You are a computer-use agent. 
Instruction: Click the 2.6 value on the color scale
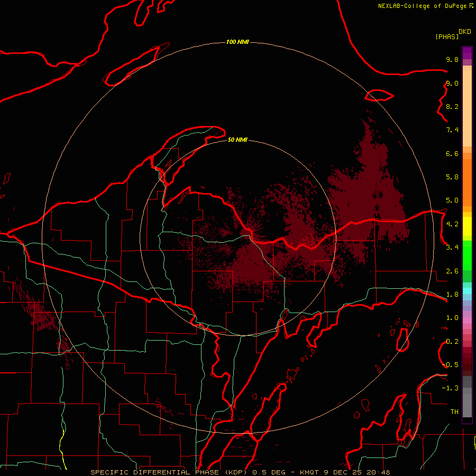[x=452, y=271]
